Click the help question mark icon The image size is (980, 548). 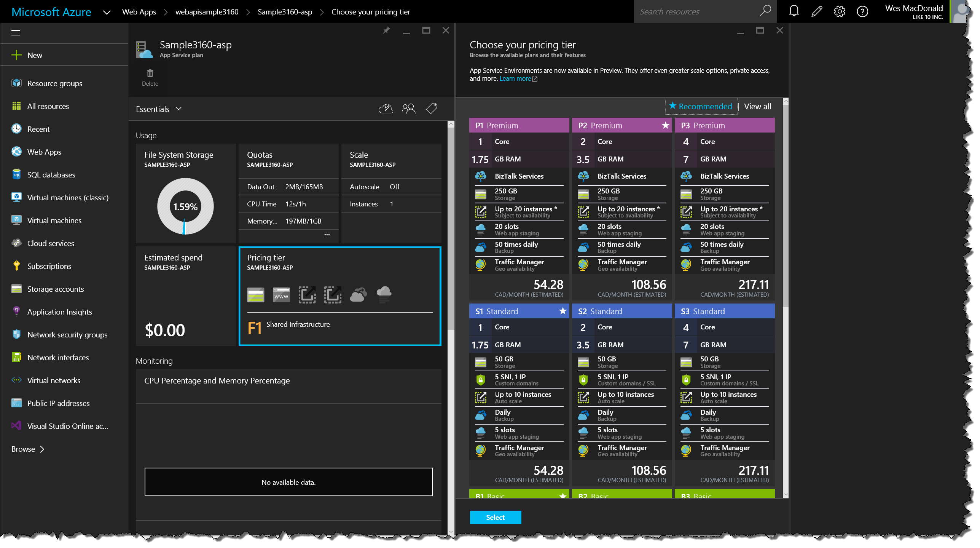(862, 11)
